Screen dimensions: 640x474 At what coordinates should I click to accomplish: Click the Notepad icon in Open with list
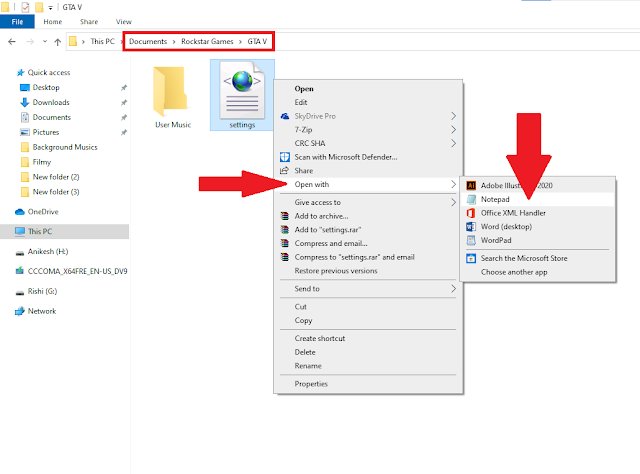(x=471, y=199)
